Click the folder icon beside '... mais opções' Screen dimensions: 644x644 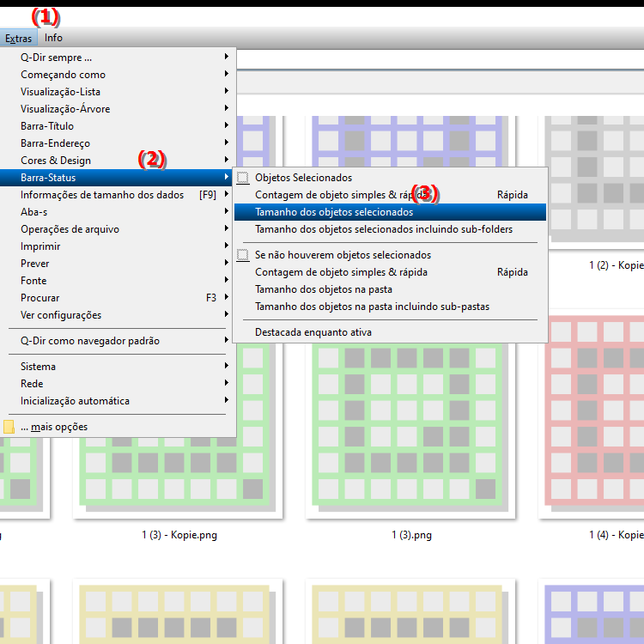(9, 427)
